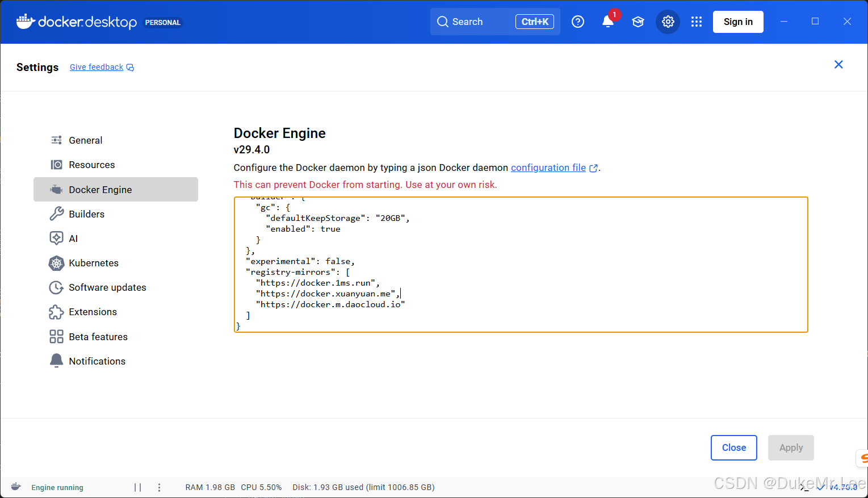
Task: Click the Docker Desktop whale logo
Action: pos(26,22)
